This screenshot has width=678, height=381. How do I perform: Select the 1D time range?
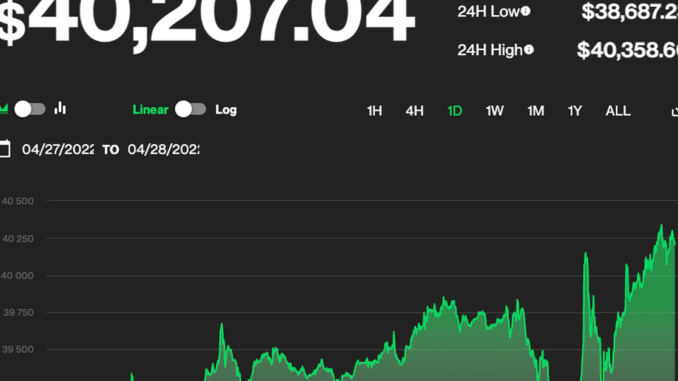(x=454, y=111)
